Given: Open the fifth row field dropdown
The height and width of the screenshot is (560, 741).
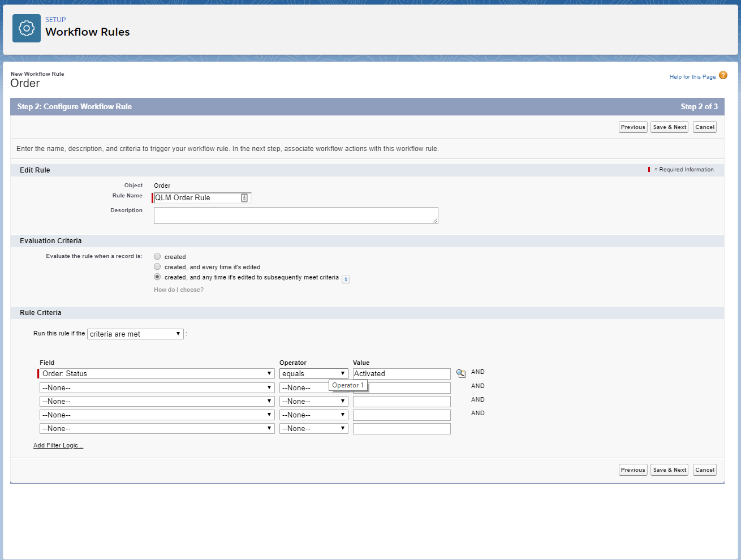Looking at the screenshot, I should [x=157, y=428].
